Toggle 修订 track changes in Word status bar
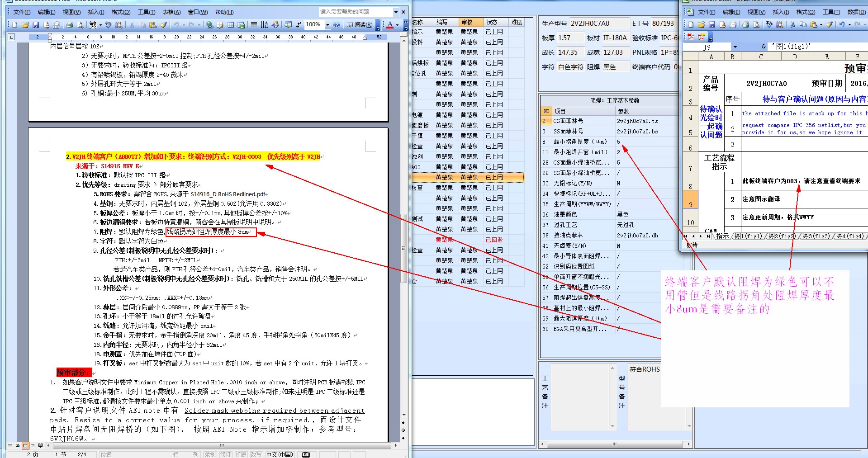 226,454
